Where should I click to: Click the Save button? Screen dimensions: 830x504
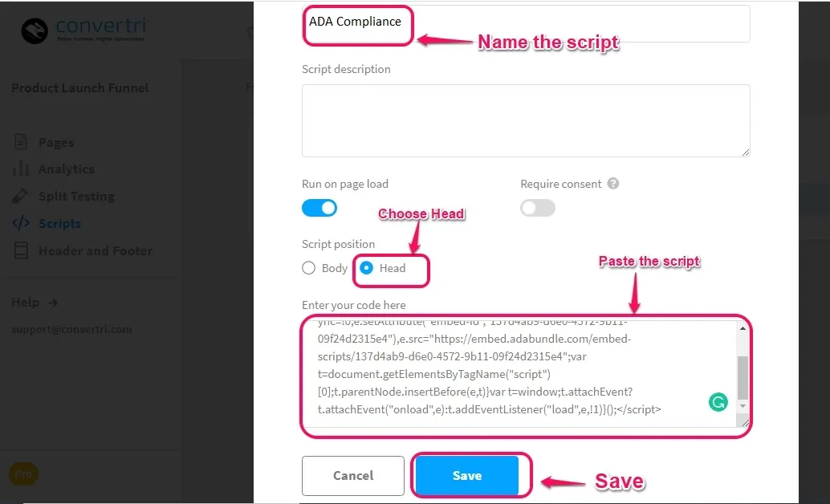coord(467,475)
